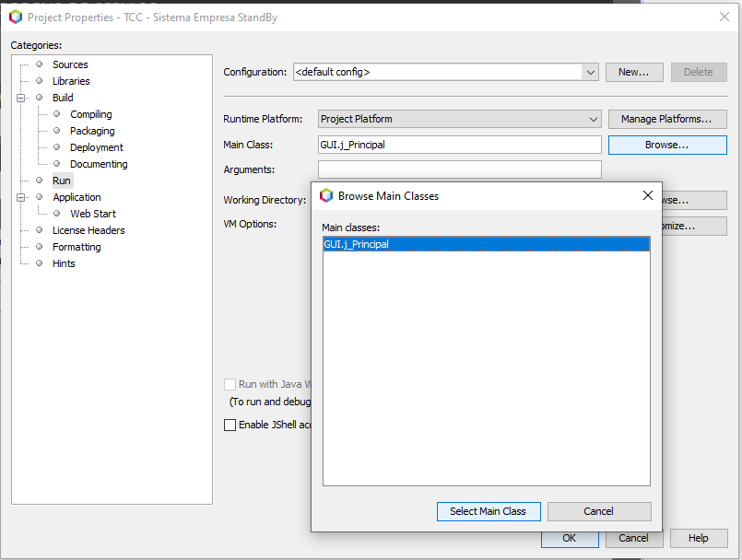The width and height of the screenshot is (742, 560).
Task: Collapse the Build category node
Action: pos(21,98)
